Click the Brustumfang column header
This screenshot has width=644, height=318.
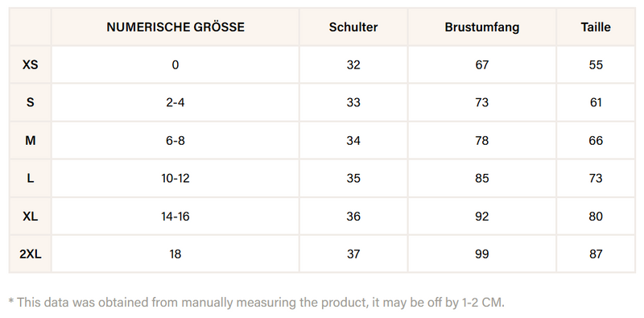tap(481, 27)
